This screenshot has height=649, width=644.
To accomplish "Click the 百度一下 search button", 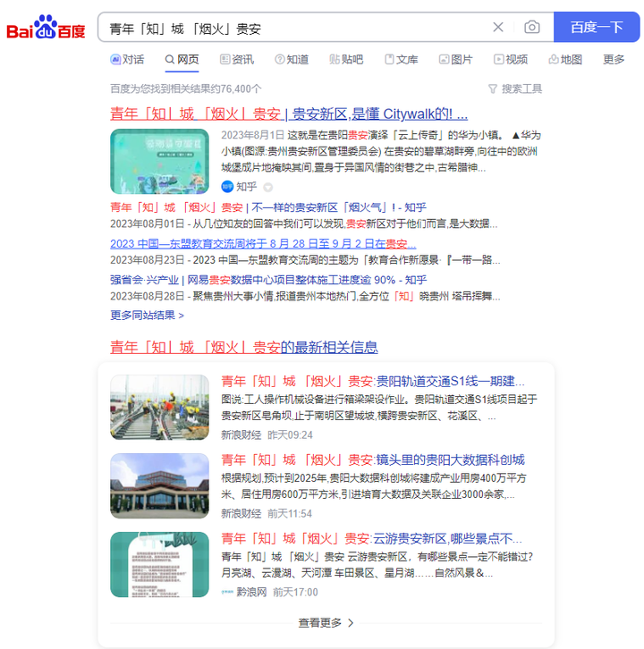I will coord(597,28).
